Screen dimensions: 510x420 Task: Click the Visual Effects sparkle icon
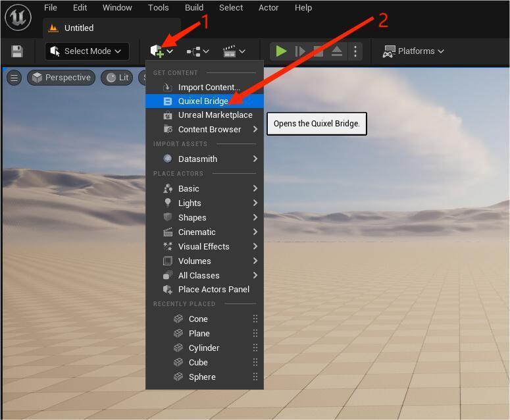click(x=168, y=247)
